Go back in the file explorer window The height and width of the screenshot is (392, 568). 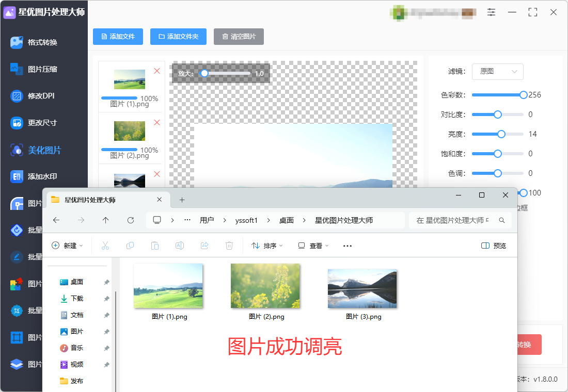click(x=56, y=220)
